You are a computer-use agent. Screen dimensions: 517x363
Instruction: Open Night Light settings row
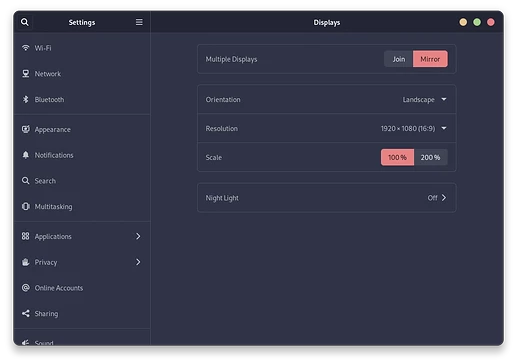point(327,198)
